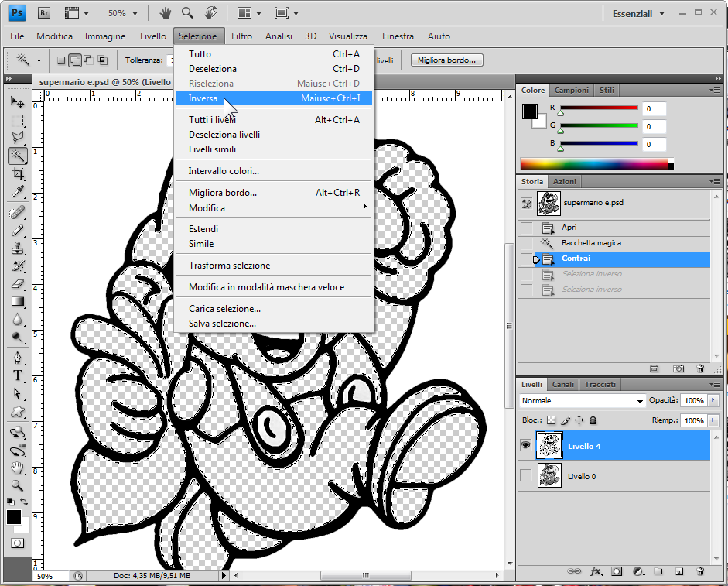The width and height of the screenshot is (728, 586).
Task: Select the Crop tool
Action: pos(18,174)
